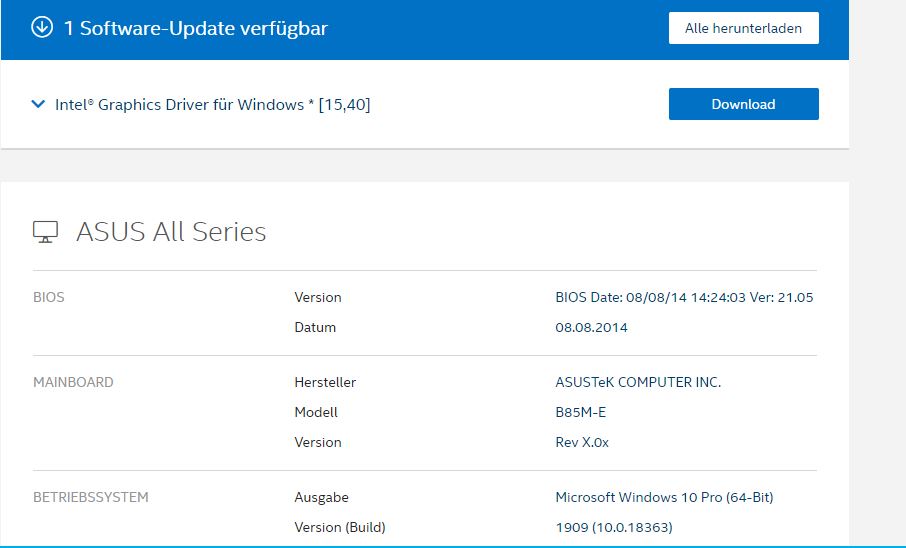The width and height of the screenshot is (906, 548).
Task: Select Microsoft Windows 10 Pro (64-Bit) value
Action: tap(664, 497)
